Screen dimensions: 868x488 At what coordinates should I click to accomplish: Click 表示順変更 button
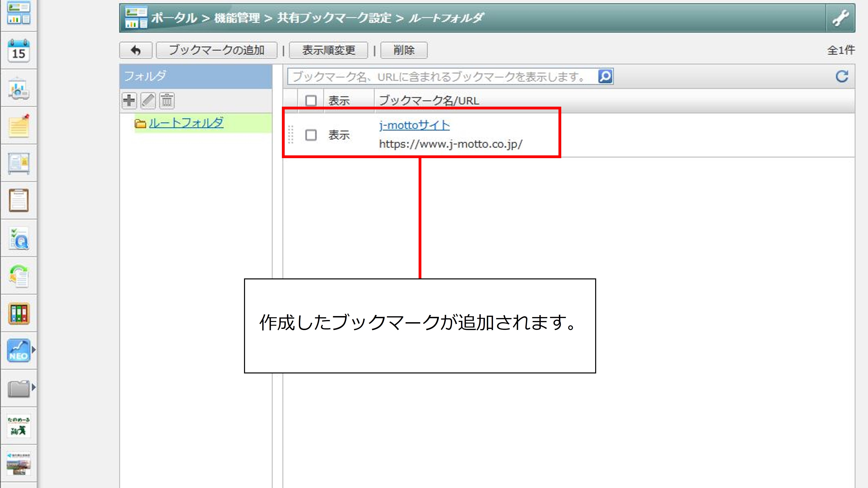coord(328,50)
